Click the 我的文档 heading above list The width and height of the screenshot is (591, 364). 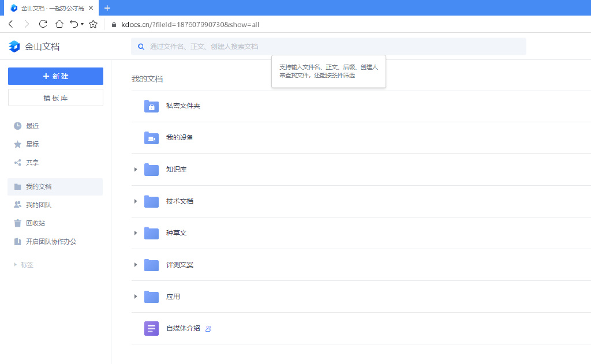tap(147, 79)
